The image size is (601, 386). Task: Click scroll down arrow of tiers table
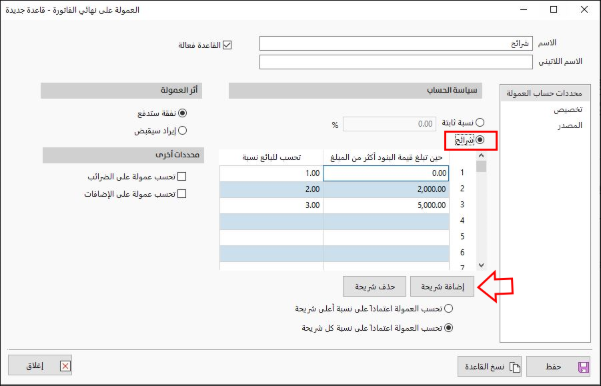click(481, 265)
